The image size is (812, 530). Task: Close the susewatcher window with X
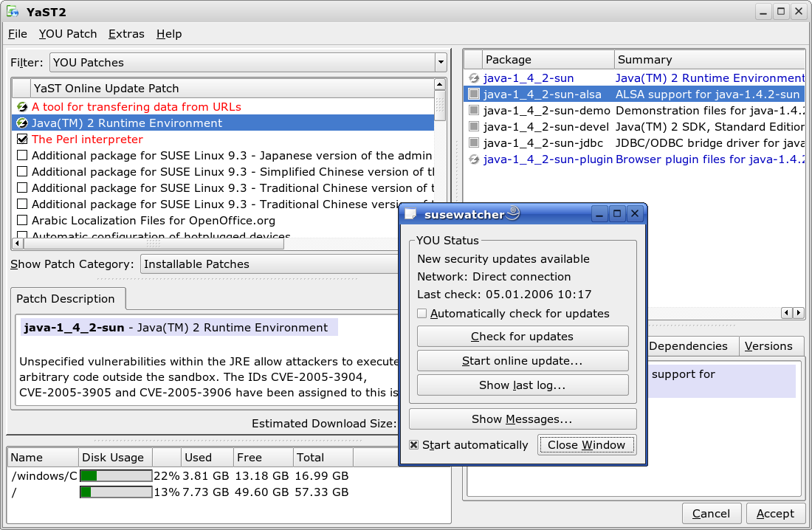point(635,214)
